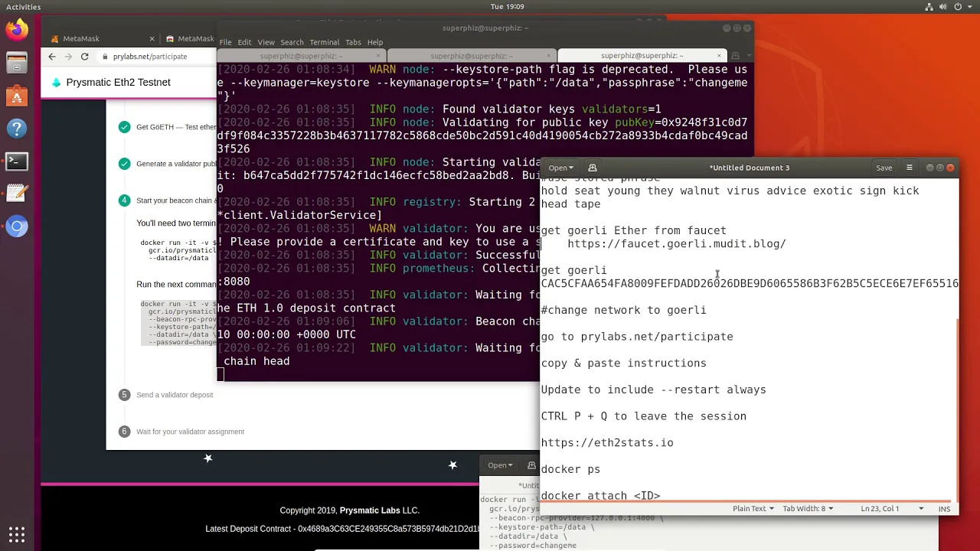Launch Ubuntu Software from the dock
The width and height of the screenshot is (980, 551).
point(17,96)
